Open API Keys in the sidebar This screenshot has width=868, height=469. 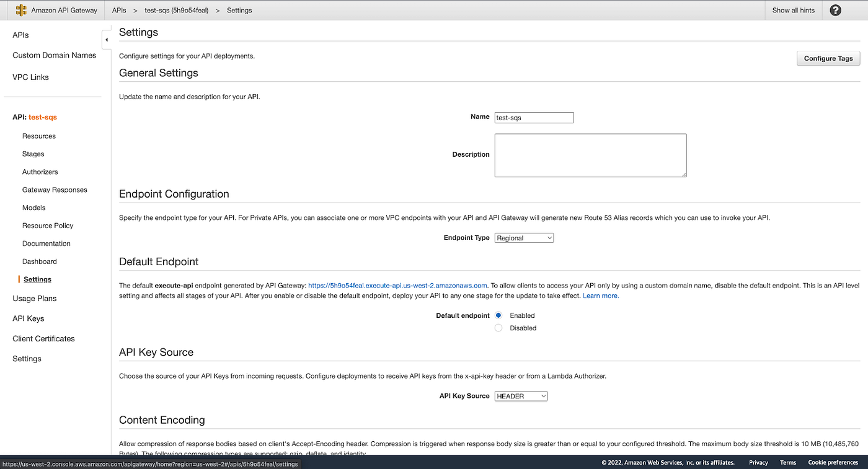(x=29, y=318)
